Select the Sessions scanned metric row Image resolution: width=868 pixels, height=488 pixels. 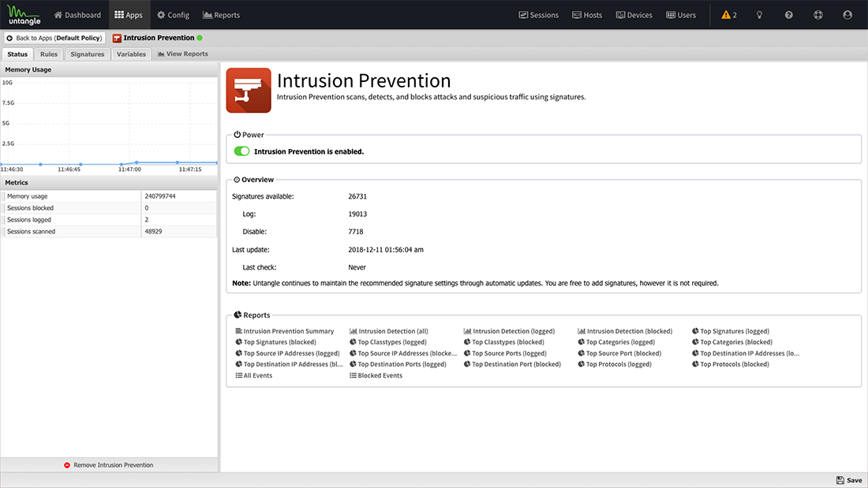point(109,231)
